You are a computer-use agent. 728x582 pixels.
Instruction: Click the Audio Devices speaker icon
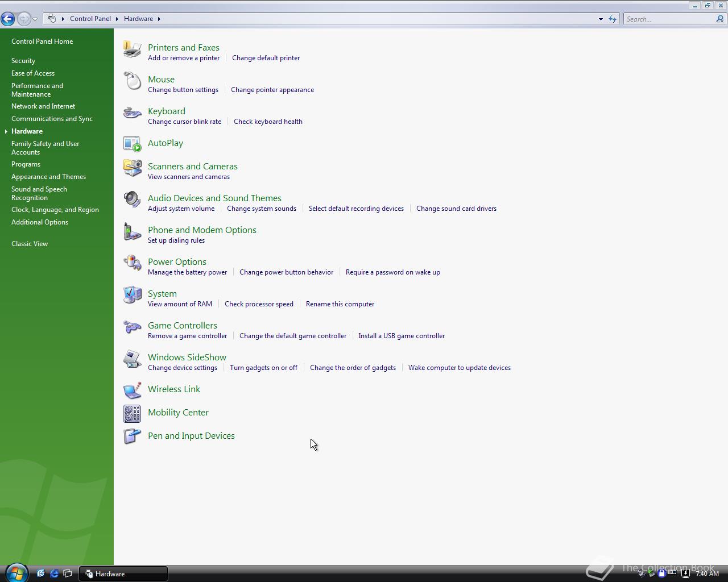133,200
